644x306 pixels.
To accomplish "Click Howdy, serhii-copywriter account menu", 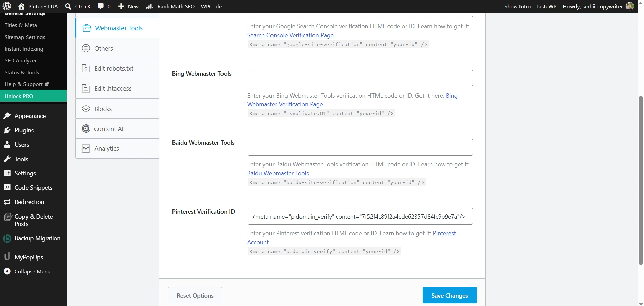I will click(598, 6).
